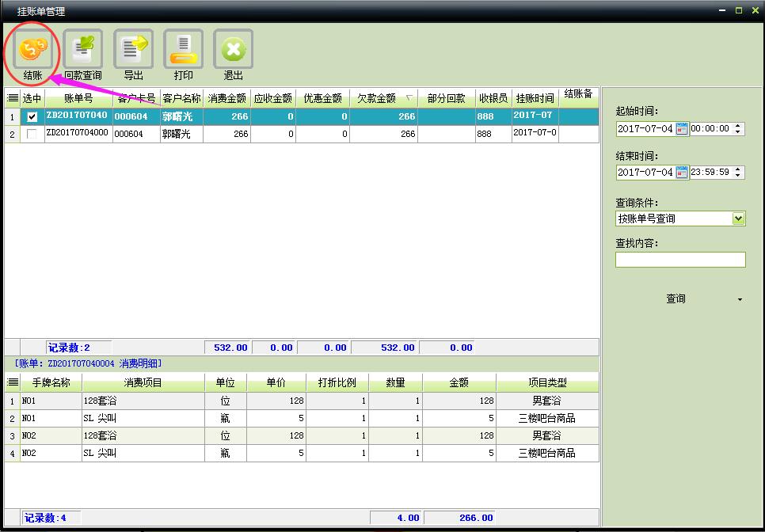
Task: Open the dropdown arrow beside the 查询 button
Action: tap(740, 299)
